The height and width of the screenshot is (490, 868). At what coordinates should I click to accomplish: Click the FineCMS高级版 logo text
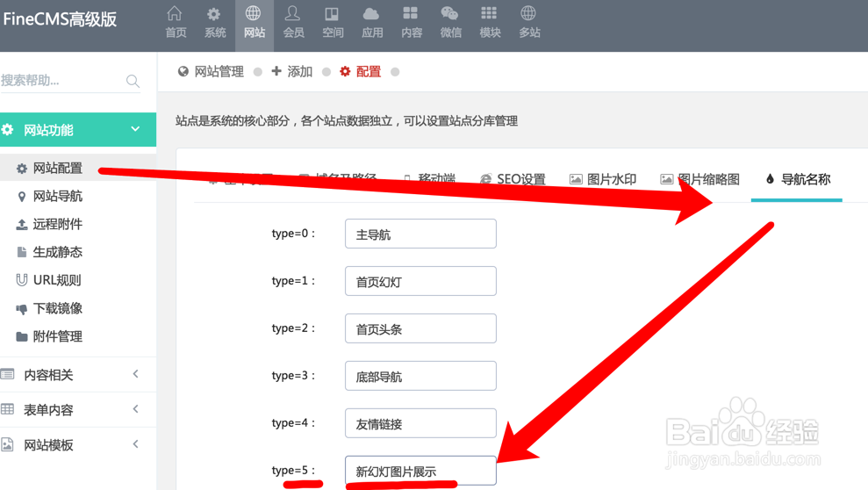60,19
